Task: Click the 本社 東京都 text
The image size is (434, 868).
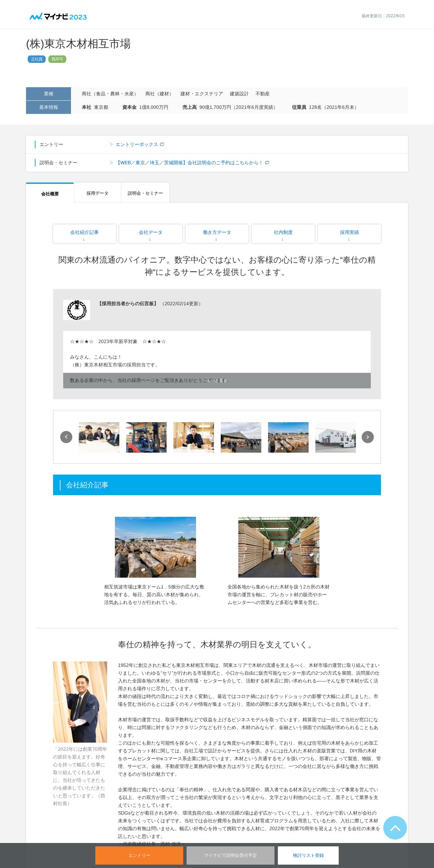Action: (x=95, y=107)
